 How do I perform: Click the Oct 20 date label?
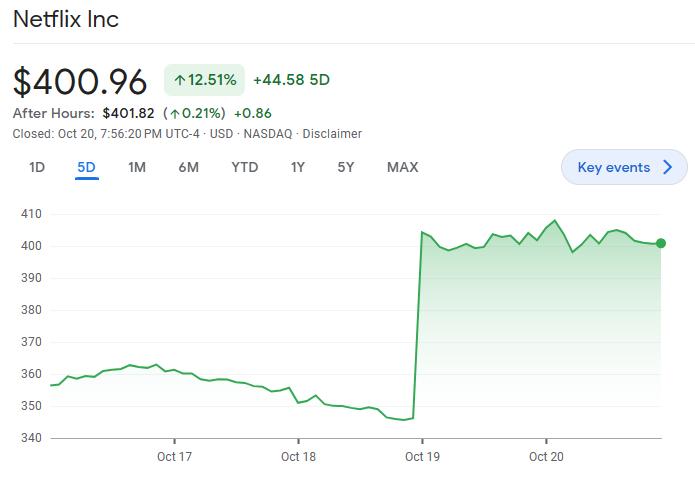546,457
